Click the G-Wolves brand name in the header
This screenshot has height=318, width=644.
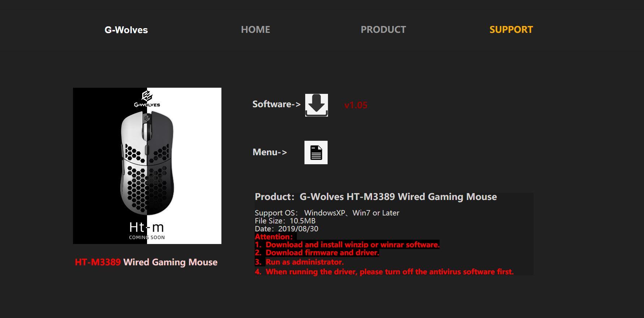126,30
